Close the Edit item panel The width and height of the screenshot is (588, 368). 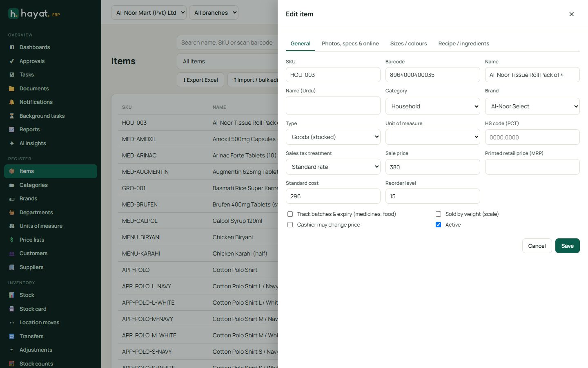572,14
